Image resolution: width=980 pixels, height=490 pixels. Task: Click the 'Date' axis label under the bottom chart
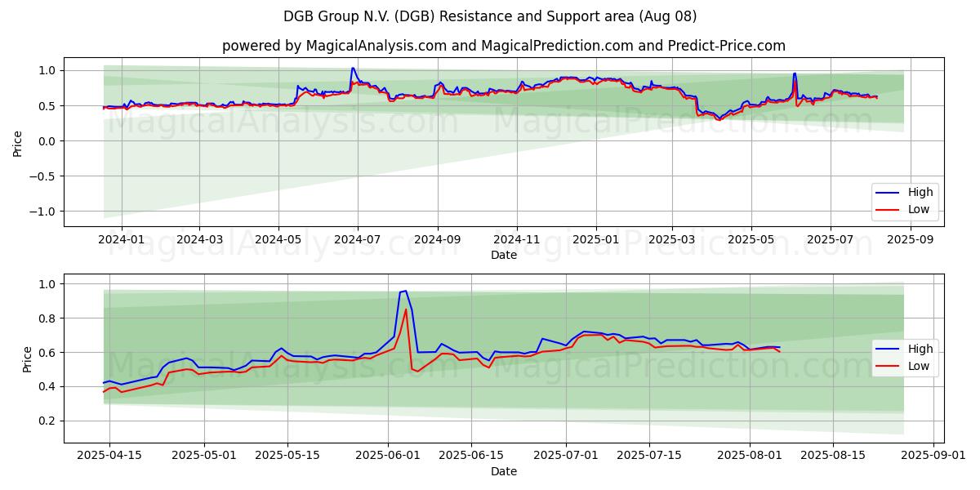pyautogui.click(x=504, y=471)
